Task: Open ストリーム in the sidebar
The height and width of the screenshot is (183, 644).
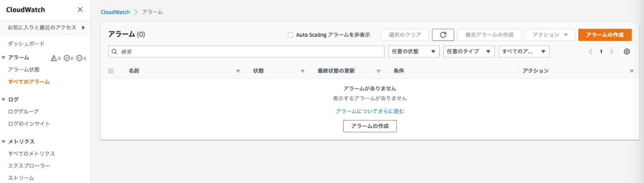Action: (21, 177)
